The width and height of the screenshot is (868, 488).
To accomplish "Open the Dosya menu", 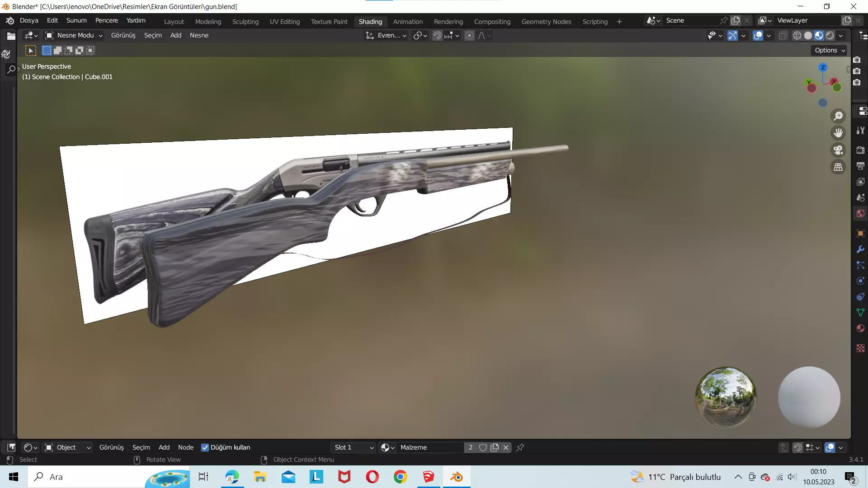I will pos(29,20).
